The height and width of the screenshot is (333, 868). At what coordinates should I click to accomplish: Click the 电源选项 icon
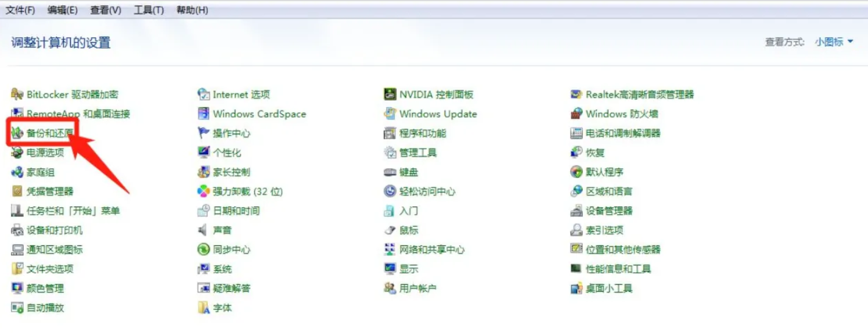[17, 153]
